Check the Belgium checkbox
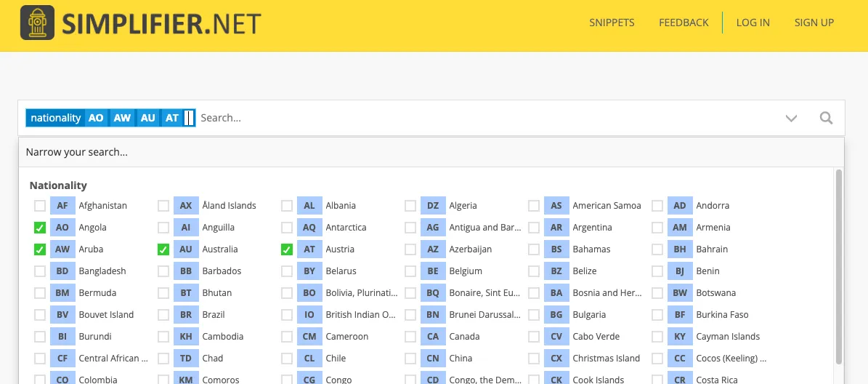The width and height of the screenshot is (868, 384). pyautogui.click(x=410, y=271)
